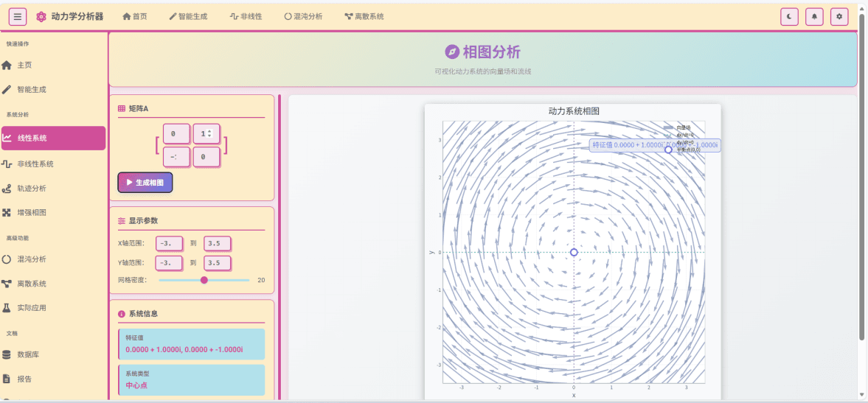Open 非线性 in top navigation
Image resolution: width=868 pixels, height=403 pixels.
(x=246, y=17)
